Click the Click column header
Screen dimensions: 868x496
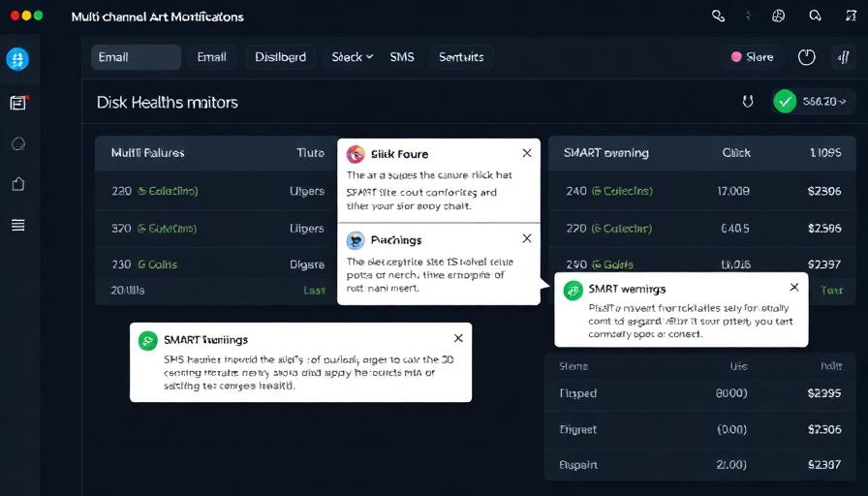[x=736, y=153]
